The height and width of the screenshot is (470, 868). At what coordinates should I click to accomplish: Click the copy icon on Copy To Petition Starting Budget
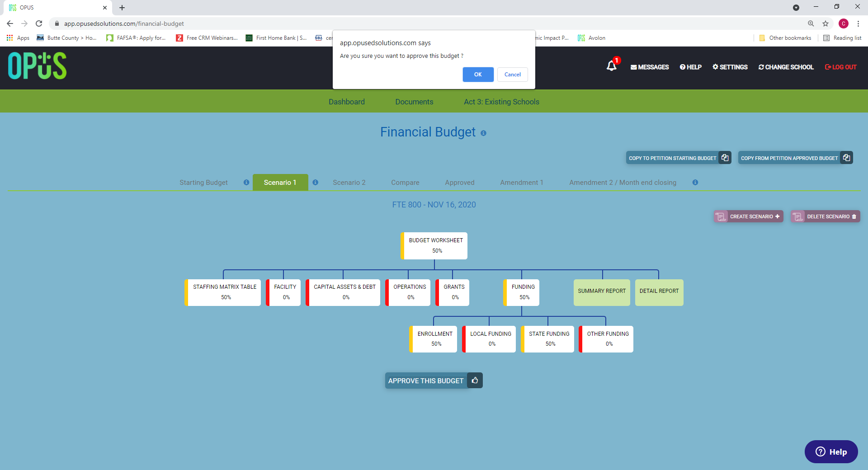coord(725,158)
